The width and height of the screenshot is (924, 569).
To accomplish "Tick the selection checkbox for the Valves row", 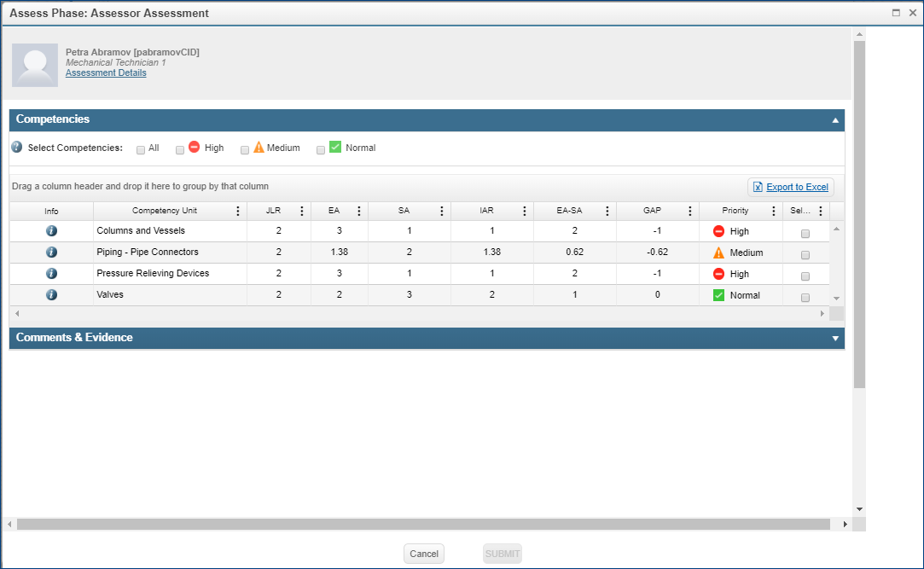I will coord(805,295).
